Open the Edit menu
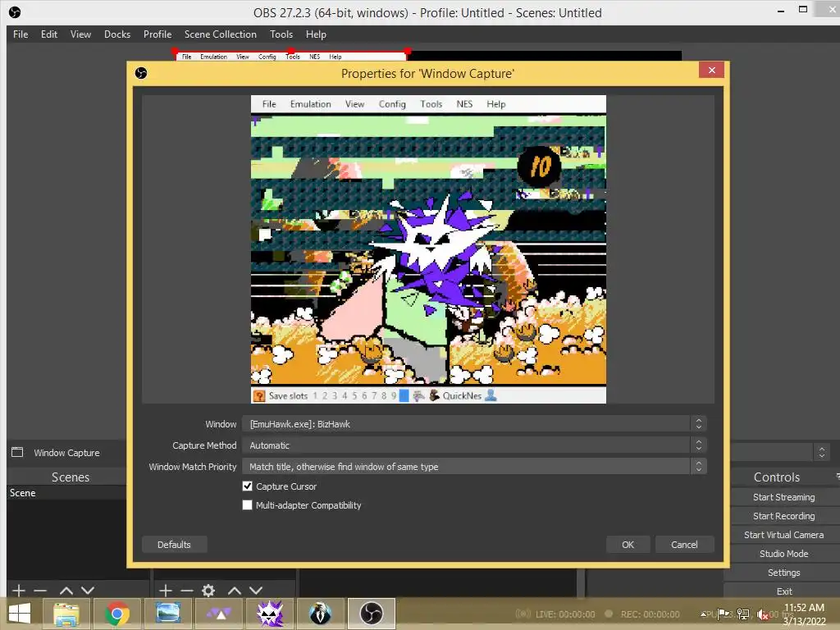840x630 pixels. tap(48, 34)
